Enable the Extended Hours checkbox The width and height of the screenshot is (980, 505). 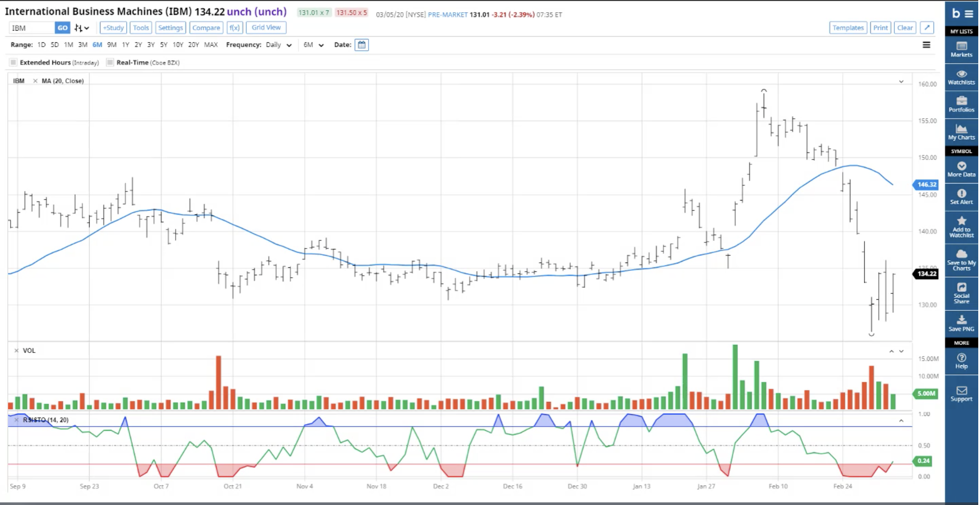[x=14, y=62]
